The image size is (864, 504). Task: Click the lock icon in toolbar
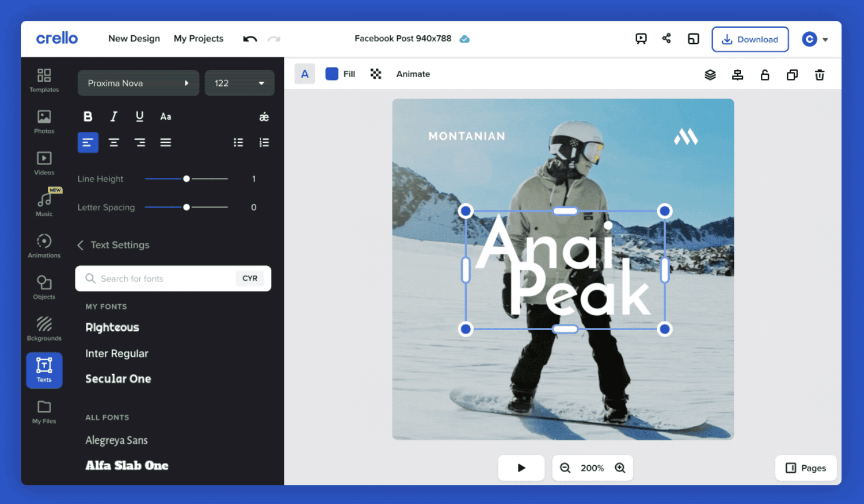[x=765, y=75]
